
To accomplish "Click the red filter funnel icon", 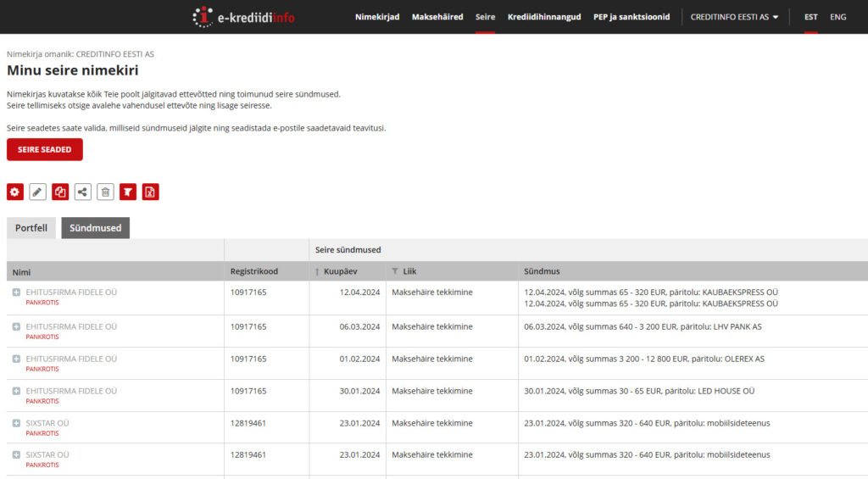I will (128, 192).
